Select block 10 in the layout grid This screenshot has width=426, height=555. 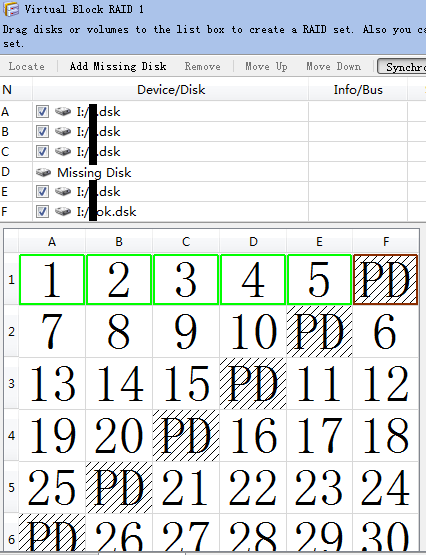tap(253, 331)
